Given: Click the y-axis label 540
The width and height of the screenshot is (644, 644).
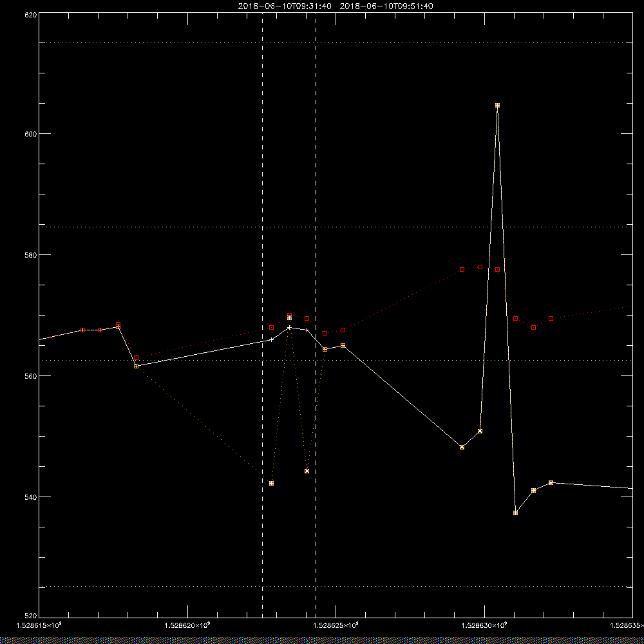Looking at the screenshot, I should (30, 497).
